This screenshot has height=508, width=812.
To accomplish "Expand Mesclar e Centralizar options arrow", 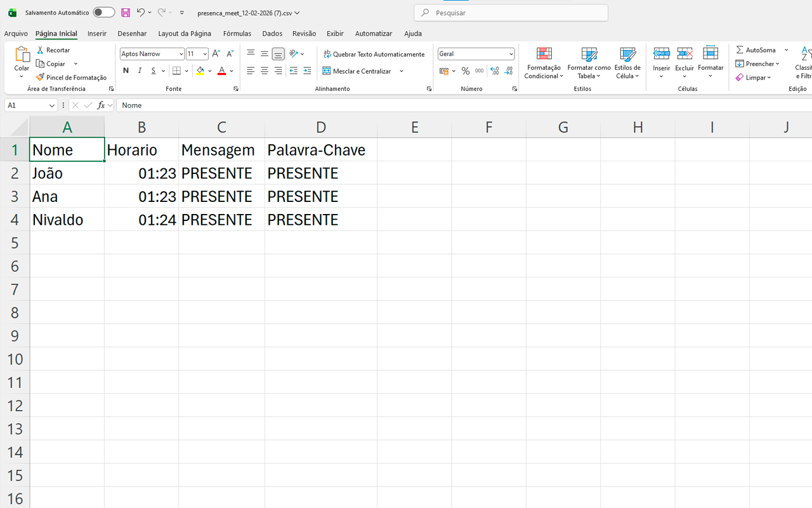I will point(402,71).
